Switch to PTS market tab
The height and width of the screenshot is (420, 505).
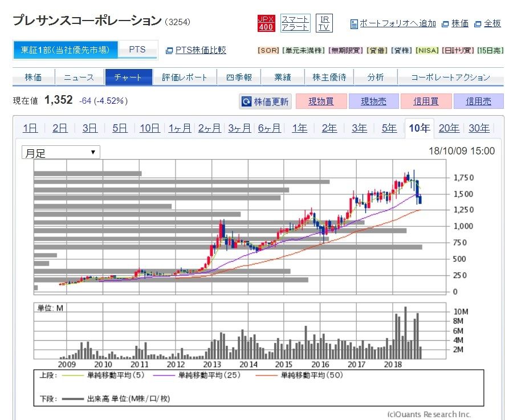click(137, 50)
